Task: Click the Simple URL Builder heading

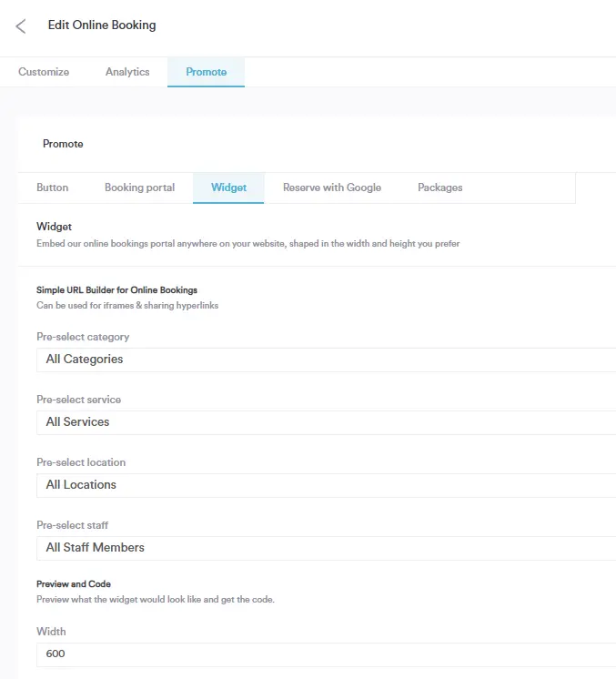Action: click(x=116, y=290)
